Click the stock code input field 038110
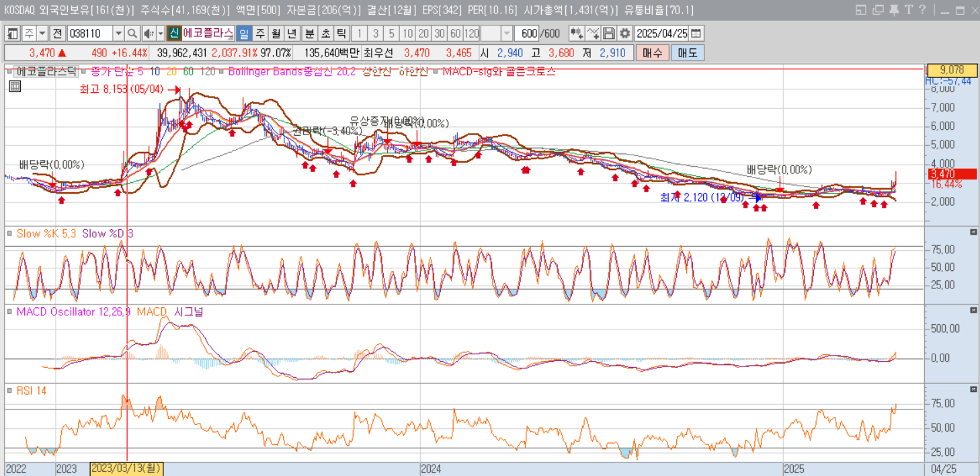 90,34
